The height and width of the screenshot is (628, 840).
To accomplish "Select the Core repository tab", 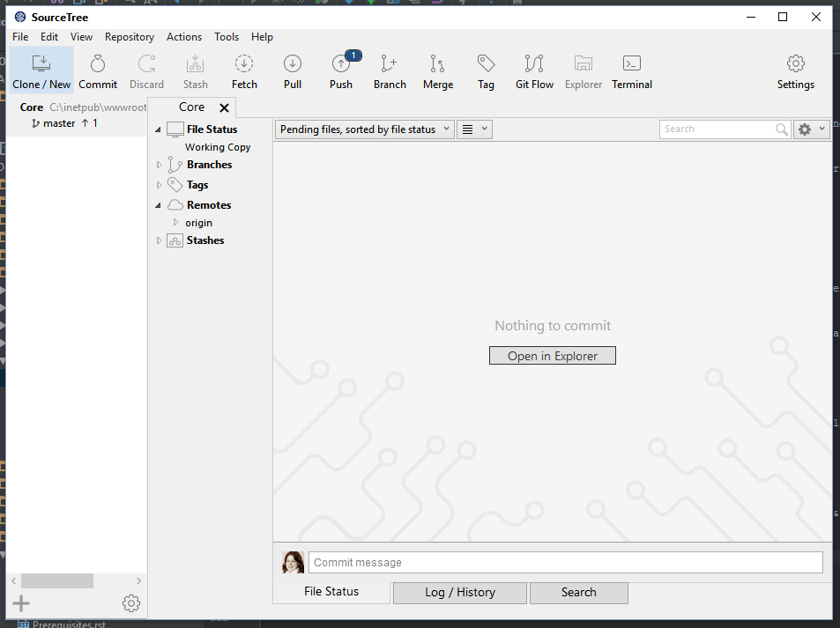I will coord(192,107).
